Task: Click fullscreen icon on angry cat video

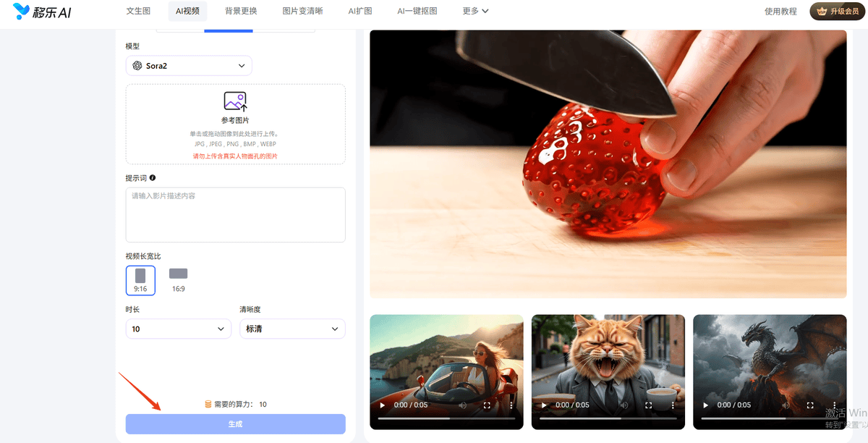Action: point(648,405)
